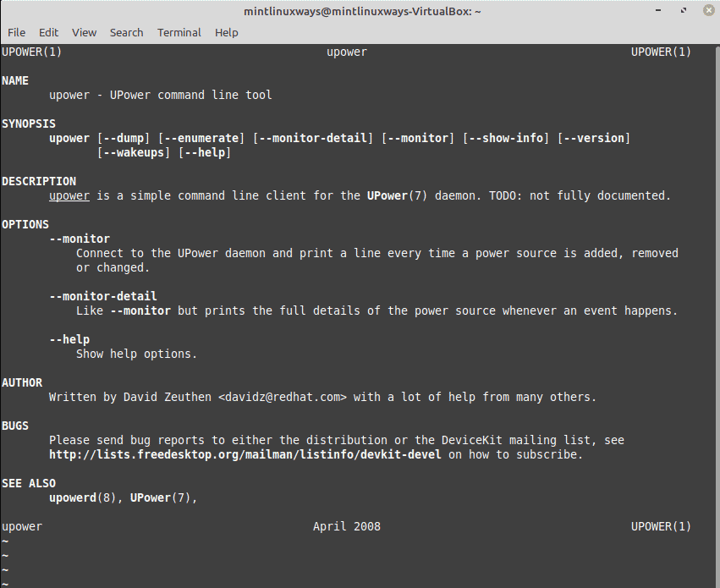Click the [--show-info] flag in the synopsis

(x=506, y=138)
